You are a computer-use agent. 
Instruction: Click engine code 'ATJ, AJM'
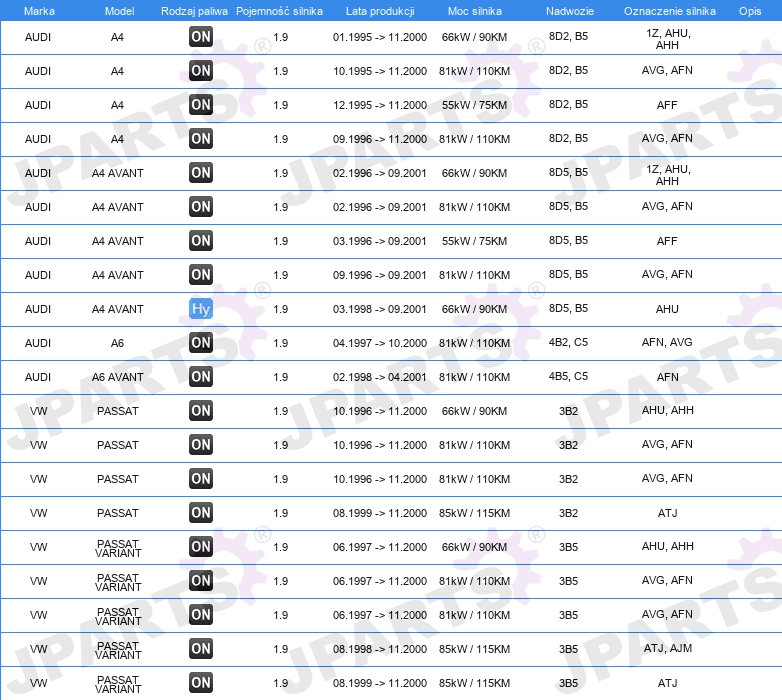point(668,648)
